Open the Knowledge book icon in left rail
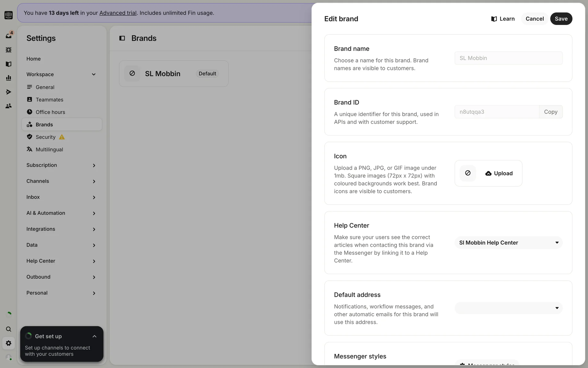588x368 pixels. 9,64
